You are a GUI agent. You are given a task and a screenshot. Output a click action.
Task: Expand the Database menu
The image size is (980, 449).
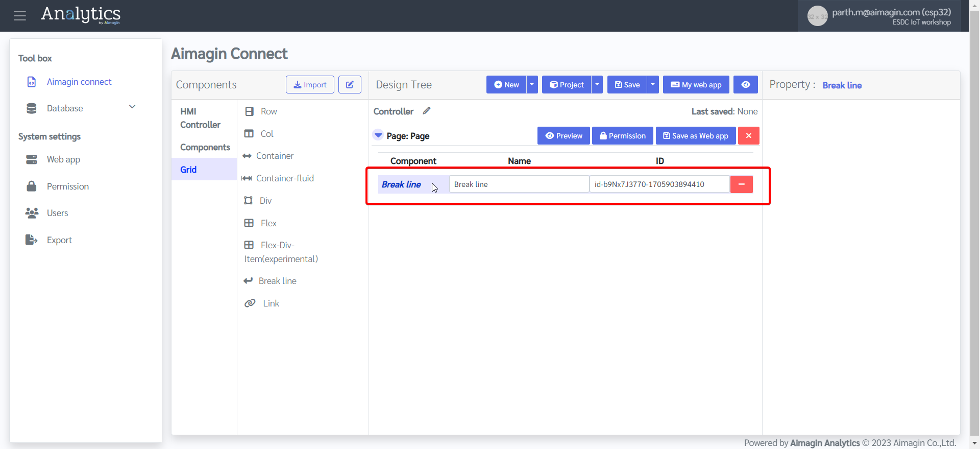(x=82, y=108)
